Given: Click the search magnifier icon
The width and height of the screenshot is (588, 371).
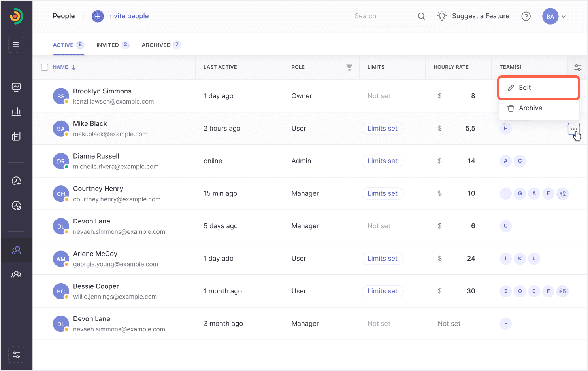Looking at the screenshot, I should click(422, 16).
